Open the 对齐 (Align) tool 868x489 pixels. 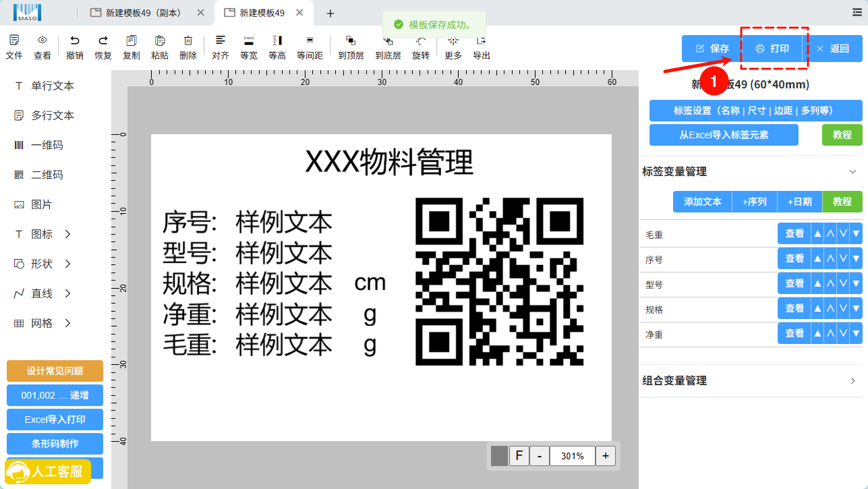click(221, 47)
